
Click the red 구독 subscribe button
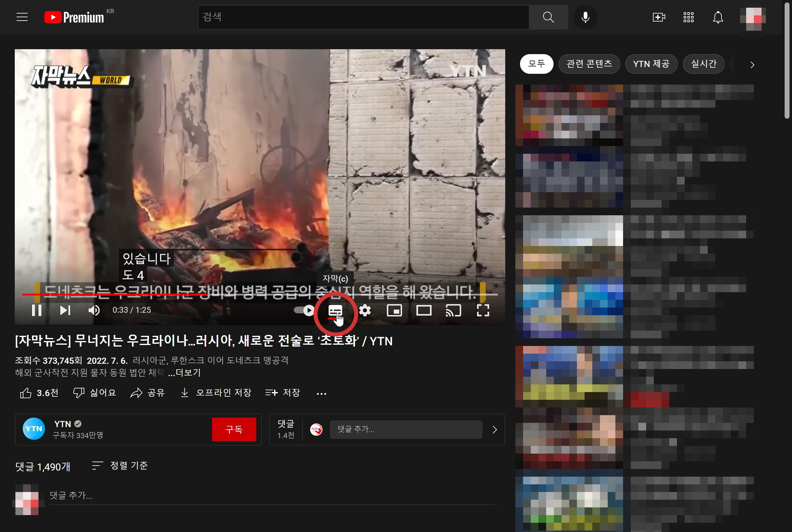point(234,429)
